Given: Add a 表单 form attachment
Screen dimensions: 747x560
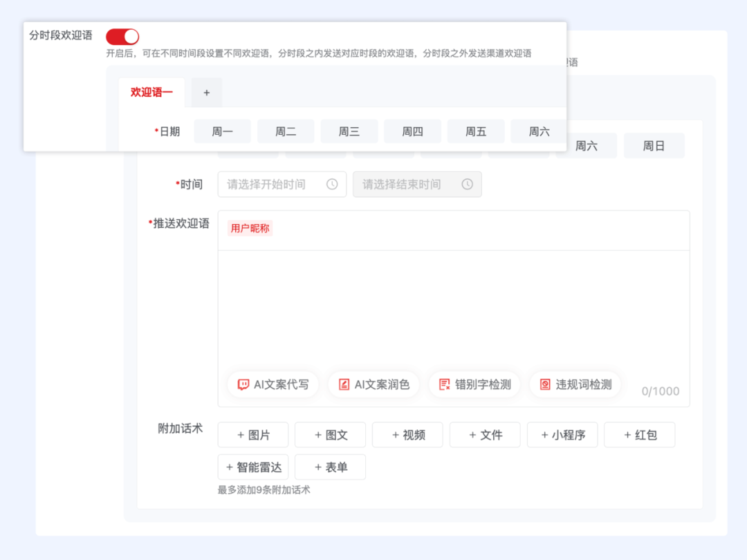Looking at the screenshot, I should pyautogui.click(x=330, y=467).
